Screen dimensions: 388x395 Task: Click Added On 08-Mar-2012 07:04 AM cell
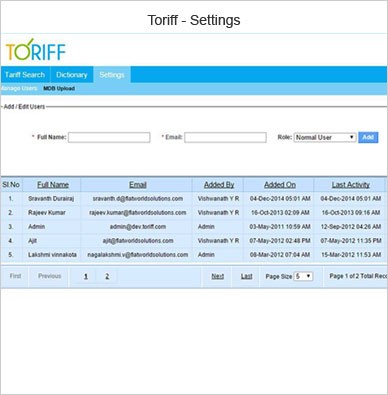click(x=280, y=255)
